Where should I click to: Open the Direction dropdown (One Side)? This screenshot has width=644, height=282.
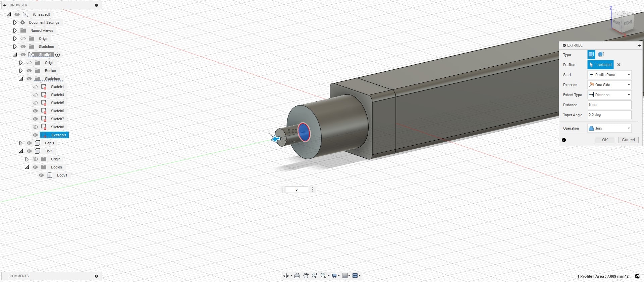(x=609, y=85)
